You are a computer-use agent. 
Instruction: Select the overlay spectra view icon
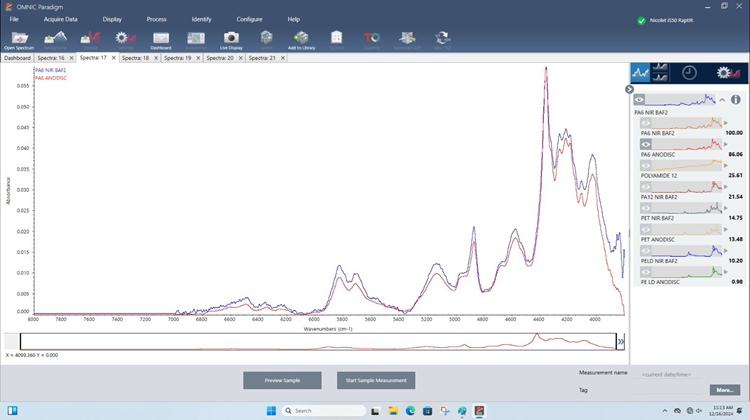640,73
